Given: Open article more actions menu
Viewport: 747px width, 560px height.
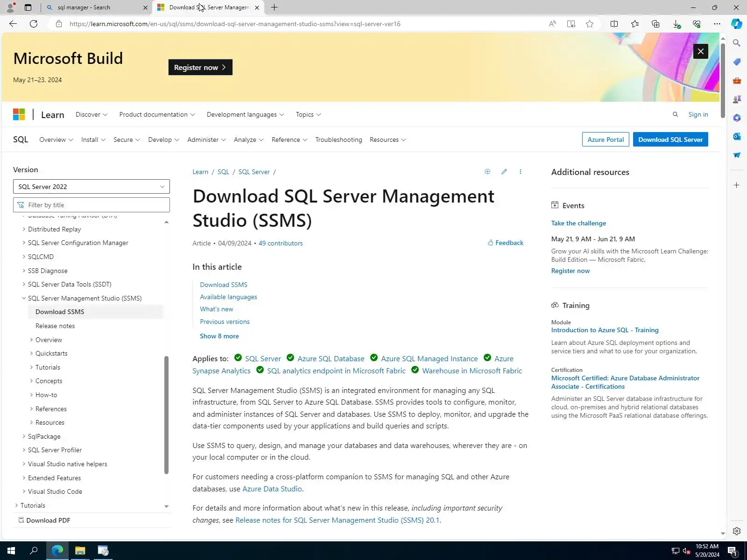Looking at the screenshot, I should tap(521, 172).
